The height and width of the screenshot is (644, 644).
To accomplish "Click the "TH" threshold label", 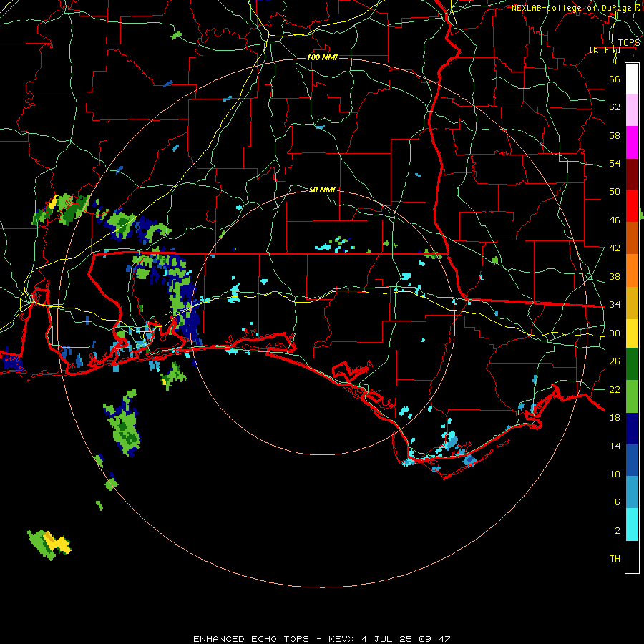I will point(615,559).
